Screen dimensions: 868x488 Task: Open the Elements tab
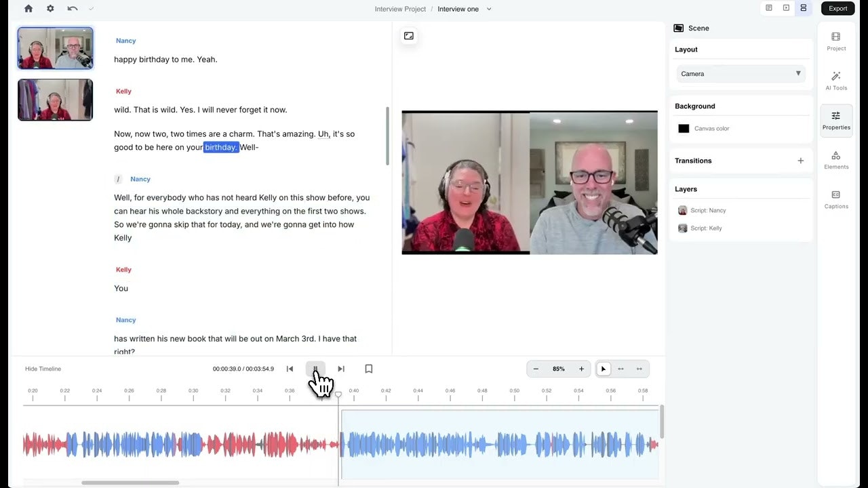tap(836, 159)
